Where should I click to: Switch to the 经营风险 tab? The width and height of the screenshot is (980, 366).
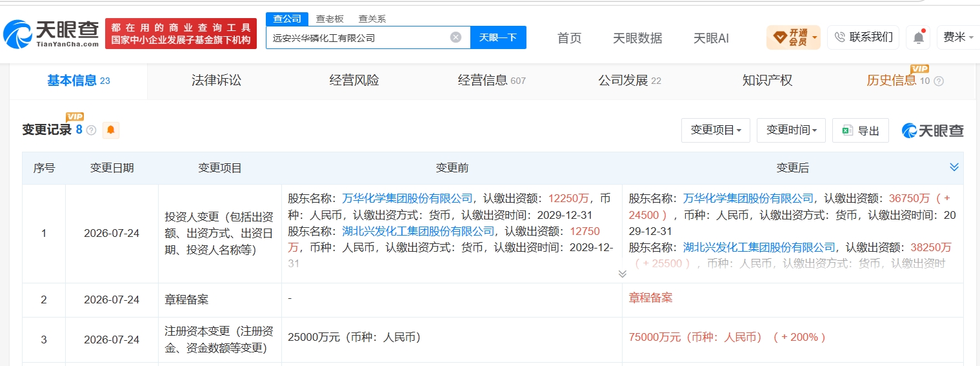(x=354, y=81)
